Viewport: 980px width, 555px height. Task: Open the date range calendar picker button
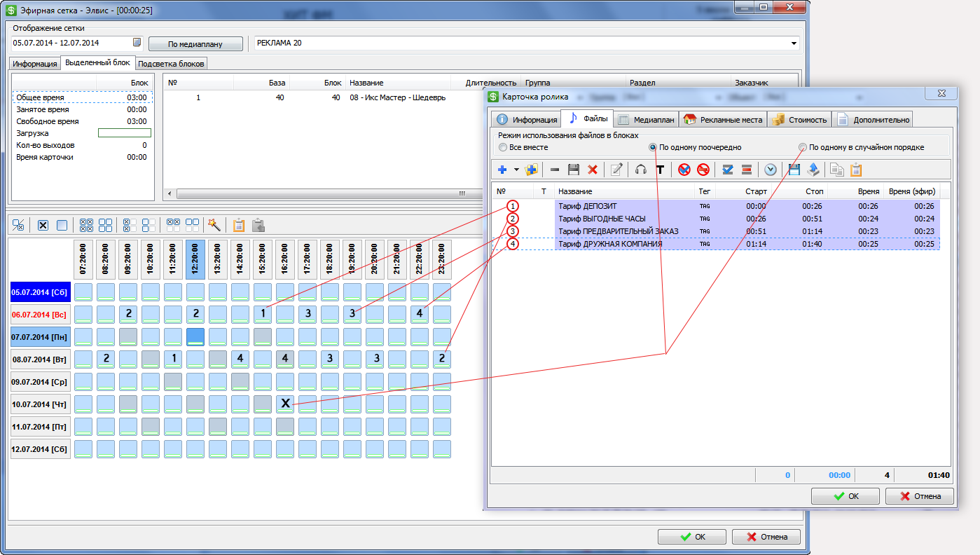[137, 43]
